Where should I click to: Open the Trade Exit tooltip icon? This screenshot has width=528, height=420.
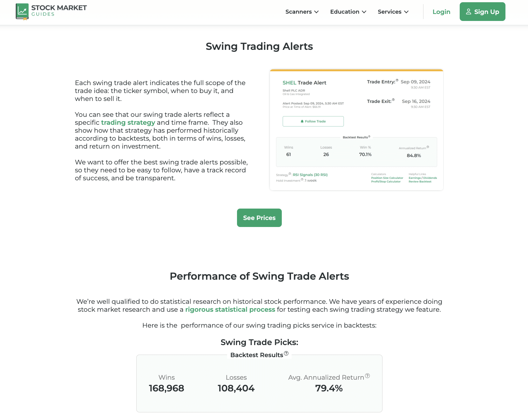pos(393,100)
